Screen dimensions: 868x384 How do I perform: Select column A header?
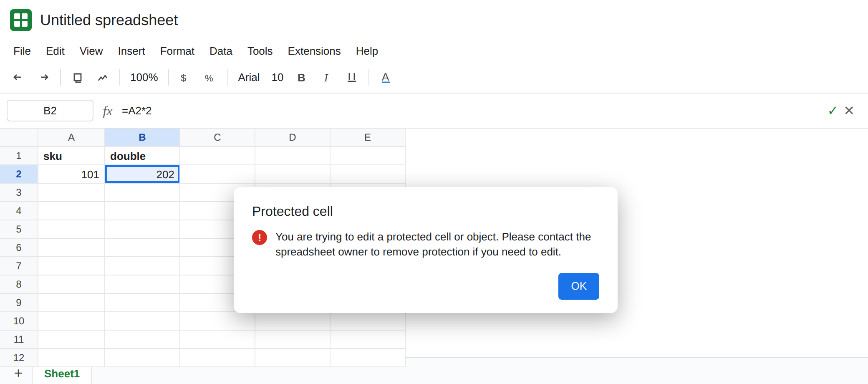coord(71,137)
